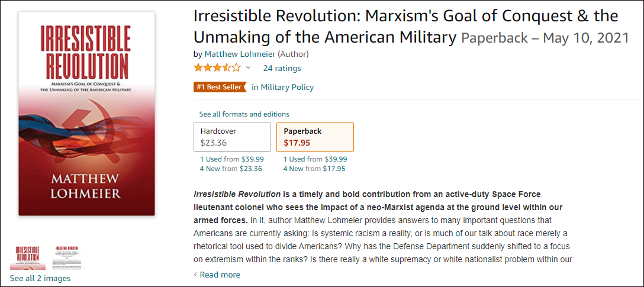View paperback new offers from $17.95

tap(314, 169)
